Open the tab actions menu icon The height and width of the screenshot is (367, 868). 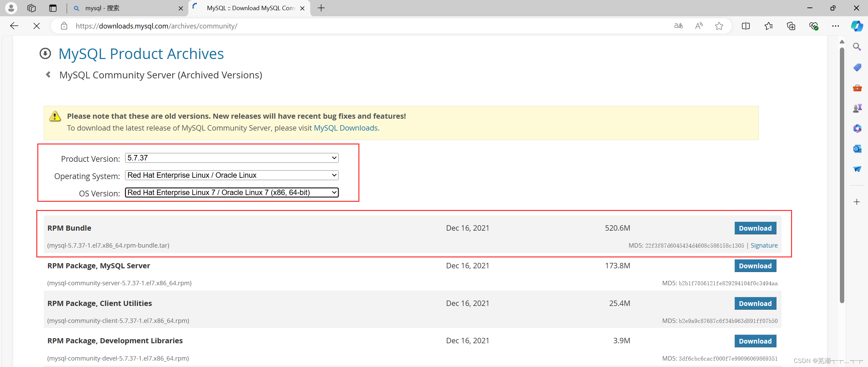coord(53,8)
